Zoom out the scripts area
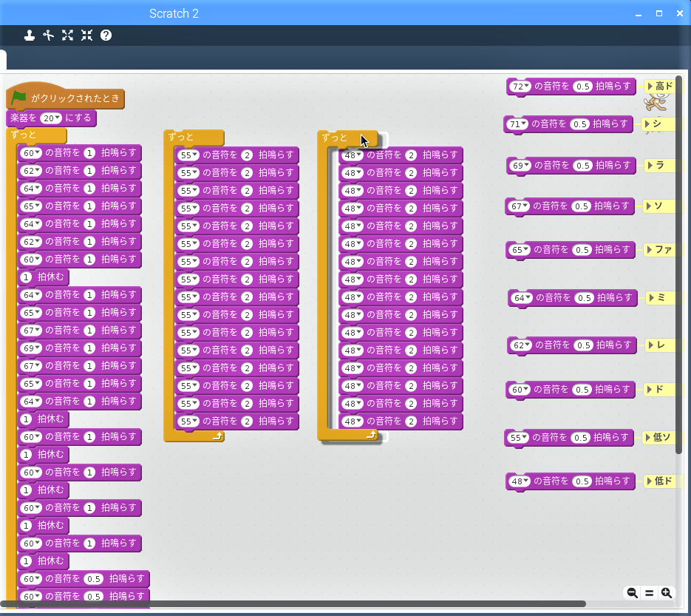This screenshot has width=691, height=616. coord(633,593)
